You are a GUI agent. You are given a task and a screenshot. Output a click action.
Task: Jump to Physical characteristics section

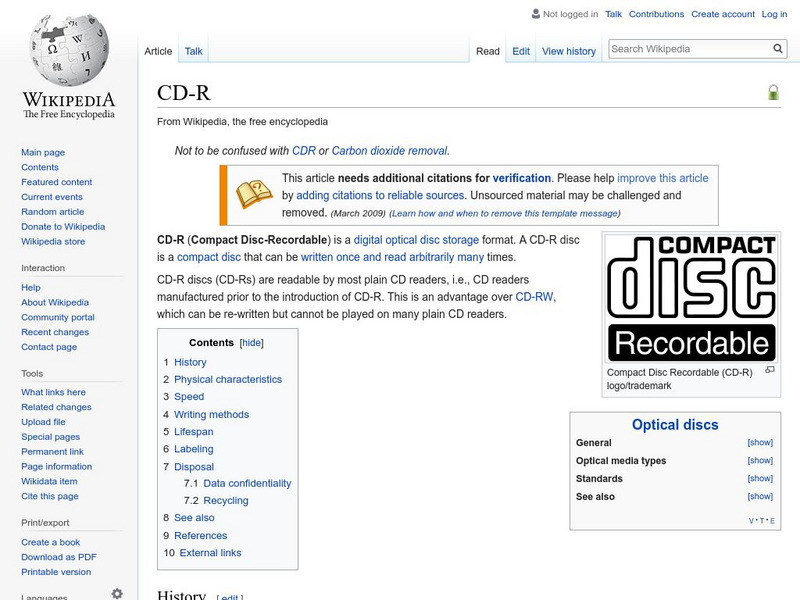click(x=228, y=379)
